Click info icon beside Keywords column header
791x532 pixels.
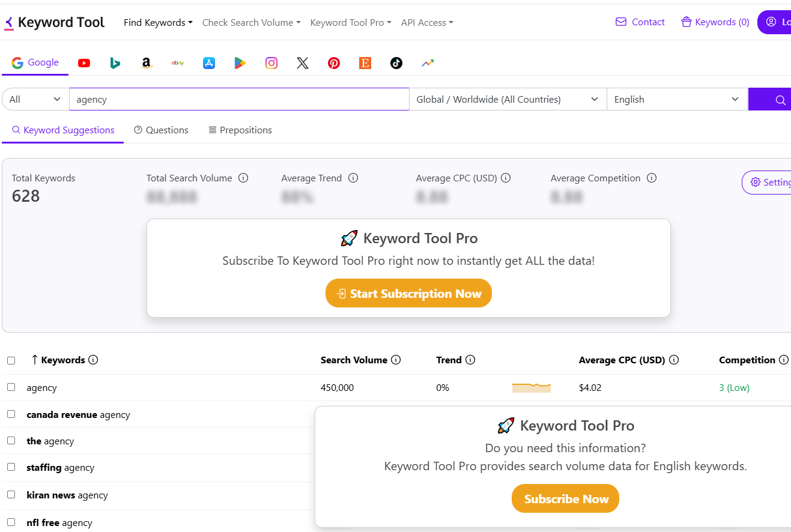coord(93,360)
